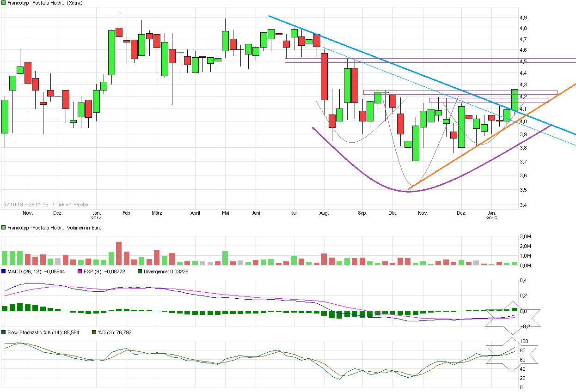Click the 'Jan. 2014' time axis label
The image size is (576, 392).
(x=96, y=216)
